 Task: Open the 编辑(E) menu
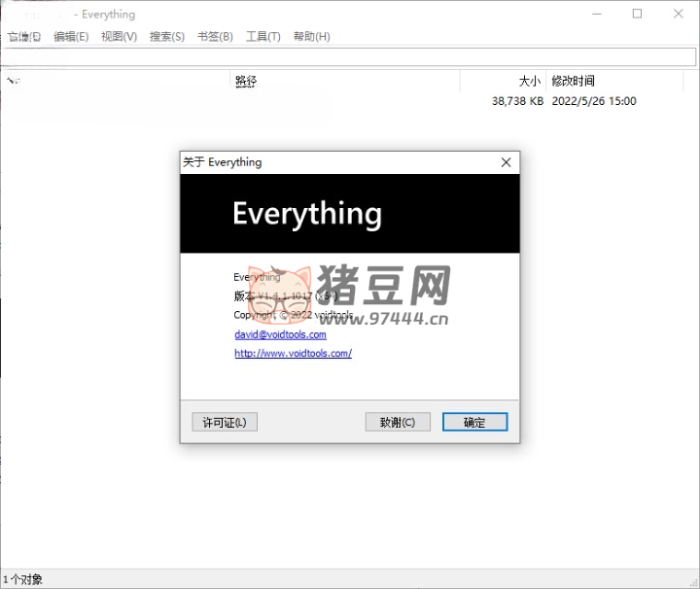coord(71,36)
